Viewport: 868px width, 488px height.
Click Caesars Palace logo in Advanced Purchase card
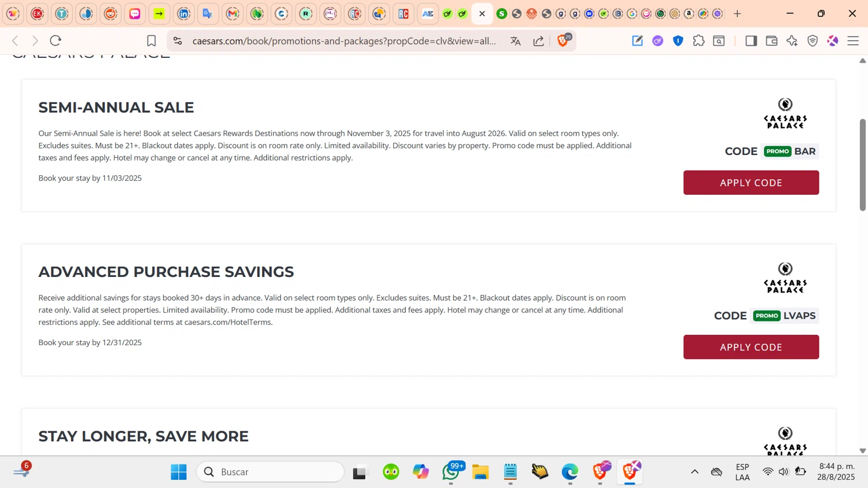tap(785, 278)
